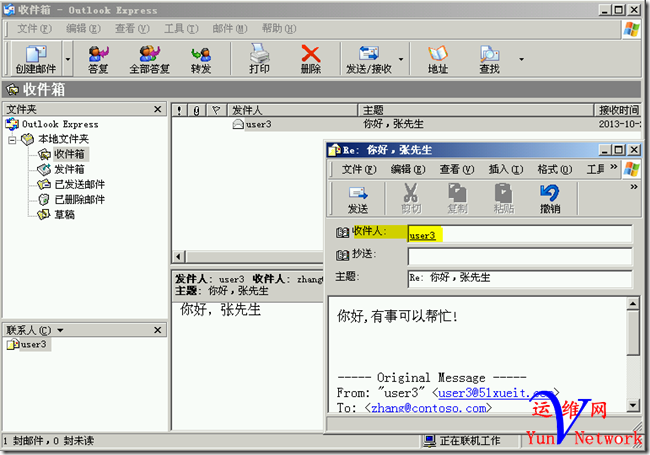The image size is (650, 455).
Task: Close the Contacts pane
Action: click(158, 330)
